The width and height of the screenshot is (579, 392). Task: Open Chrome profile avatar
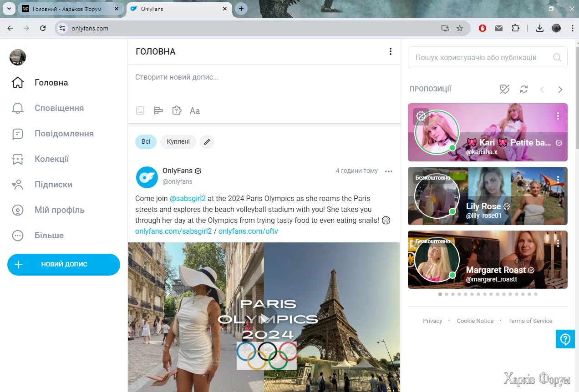(556, 28)
